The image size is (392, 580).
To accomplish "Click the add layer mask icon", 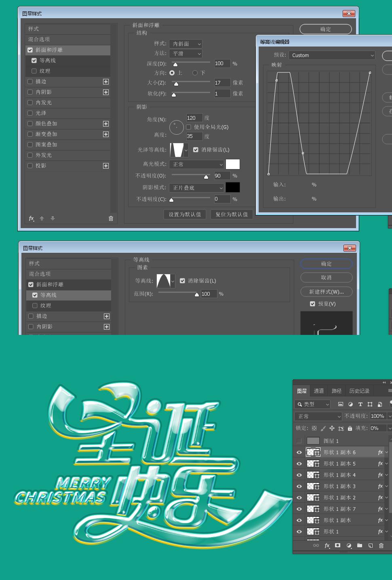I will pos(338,546).
